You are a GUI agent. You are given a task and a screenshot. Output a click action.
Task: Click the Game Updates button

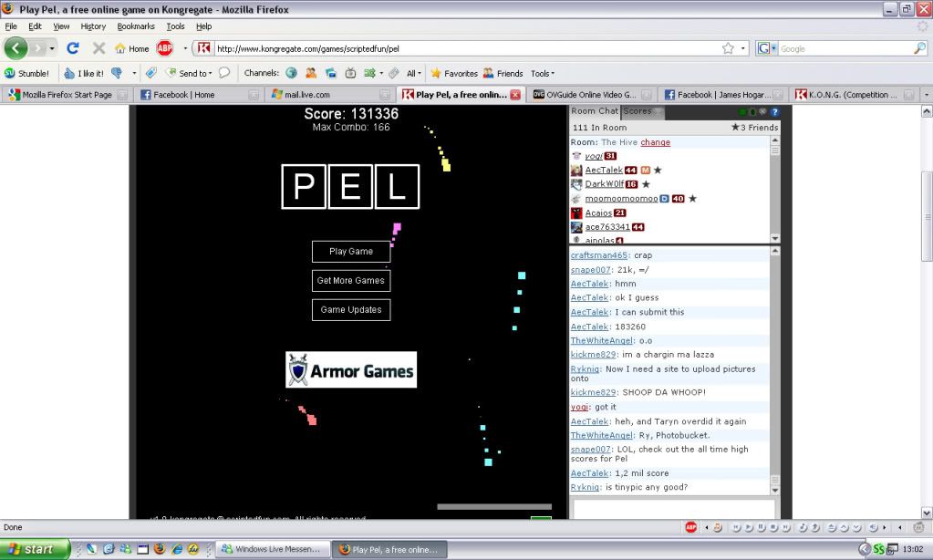click(x=351, y=309)
